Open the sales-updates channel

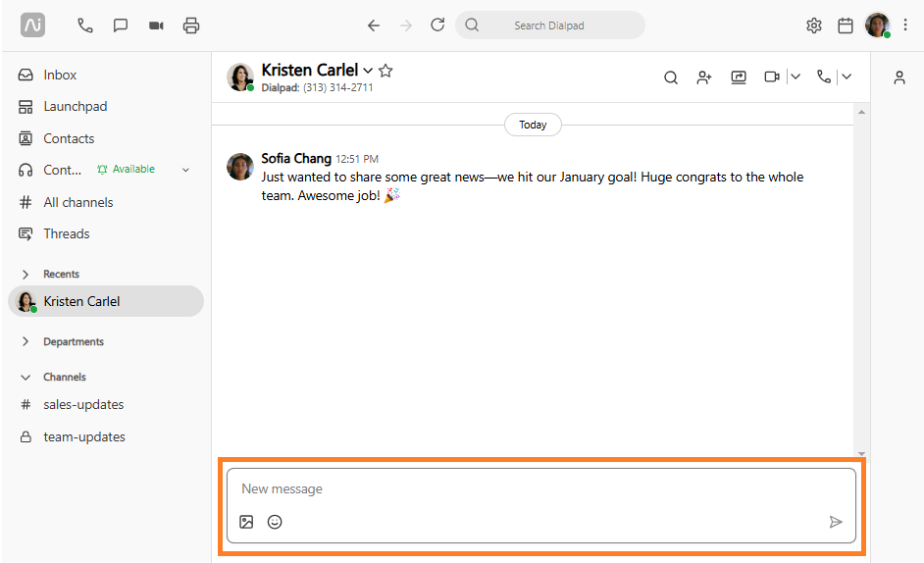coord(72,405)
